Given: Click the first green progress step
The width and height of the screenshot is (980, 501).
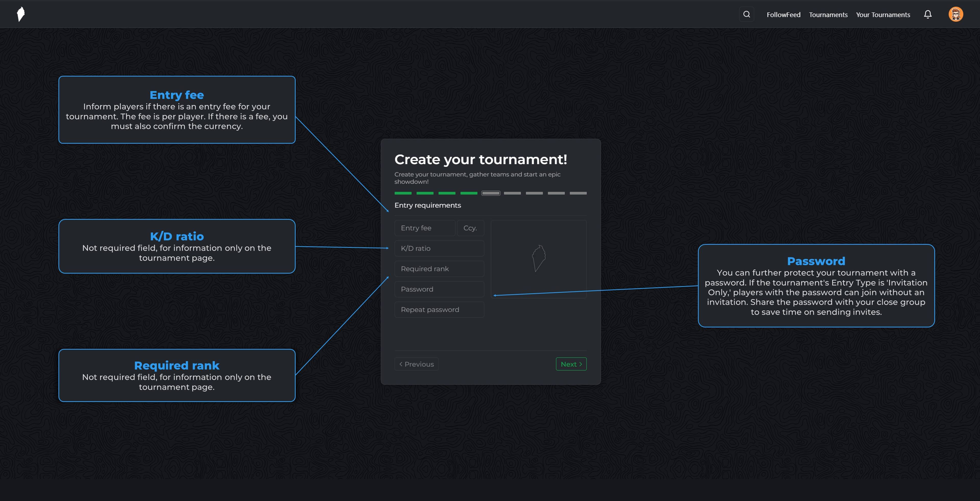Looking at the screenshot, I should tap(403, 193).
